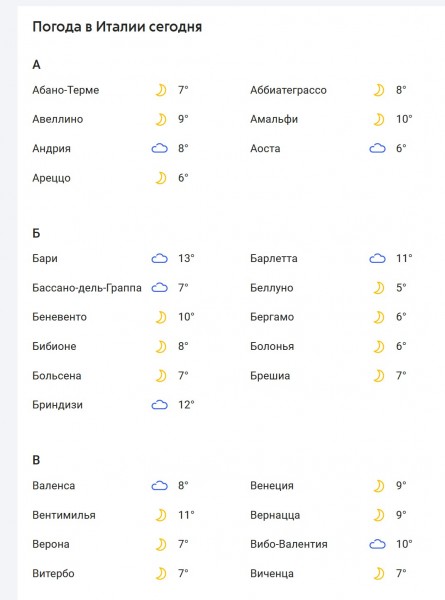Screen dimensions: 445x600
Task: Click the cloud icon next to Андрия
Action: [x=160, y=148]
